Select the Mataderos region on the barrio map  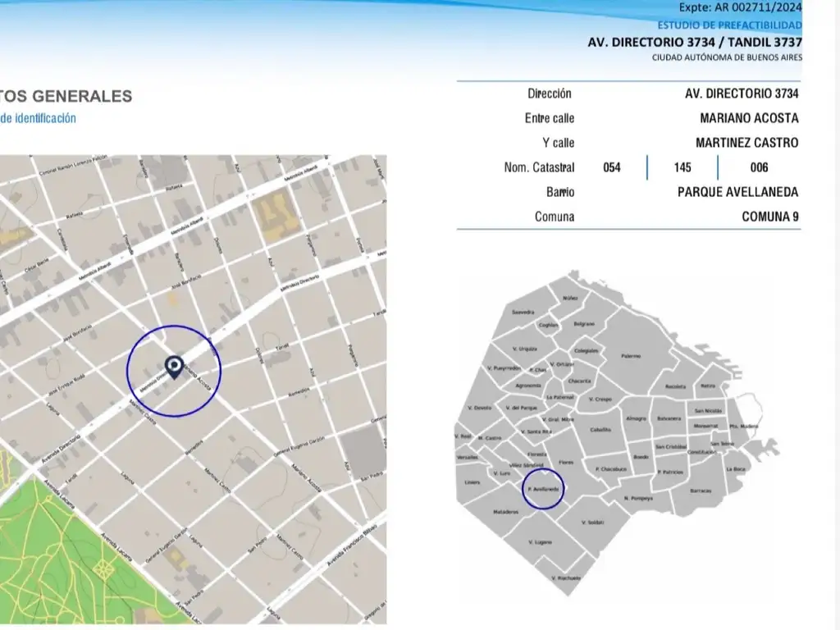click(x=505, y=512)
